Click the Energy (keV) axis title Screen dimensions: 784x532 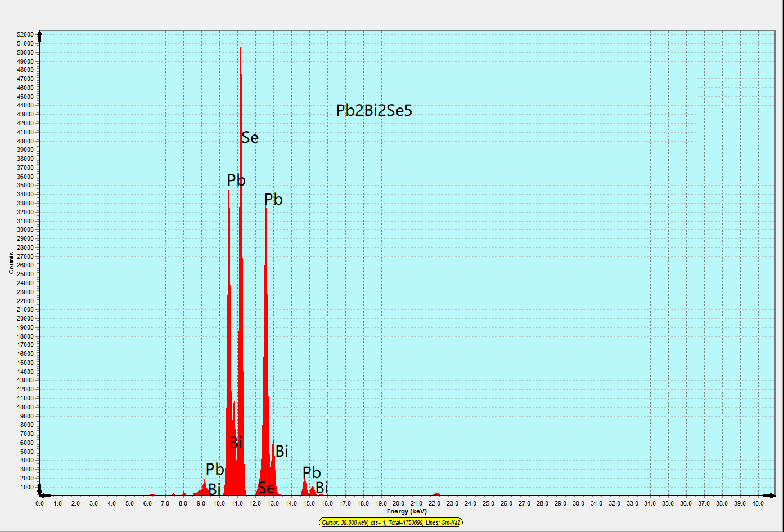[x=407, y=512]
